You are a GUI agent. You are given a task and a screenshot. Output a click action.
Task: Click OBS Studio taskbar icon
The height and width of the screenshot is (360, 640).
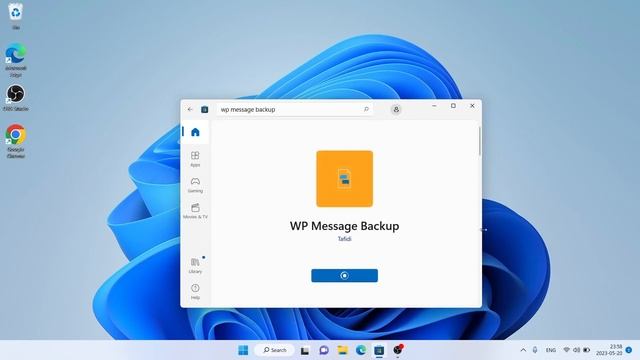tap(398, 350)
